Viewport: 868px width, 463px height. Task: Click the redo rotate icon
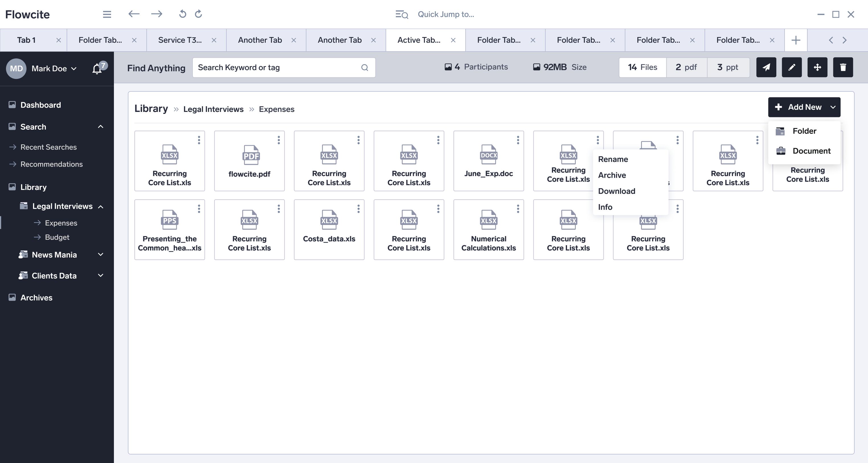(198, 14)
